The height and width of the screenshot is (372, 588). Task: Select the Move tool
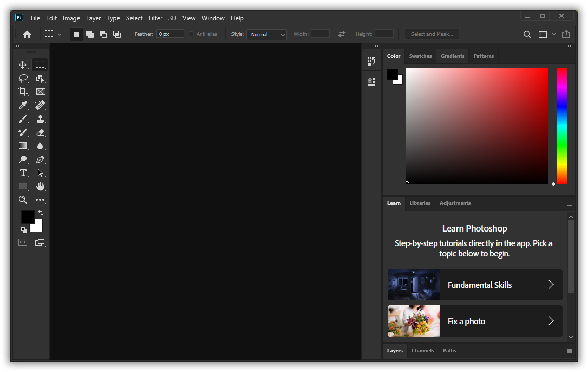click(23, 65)
